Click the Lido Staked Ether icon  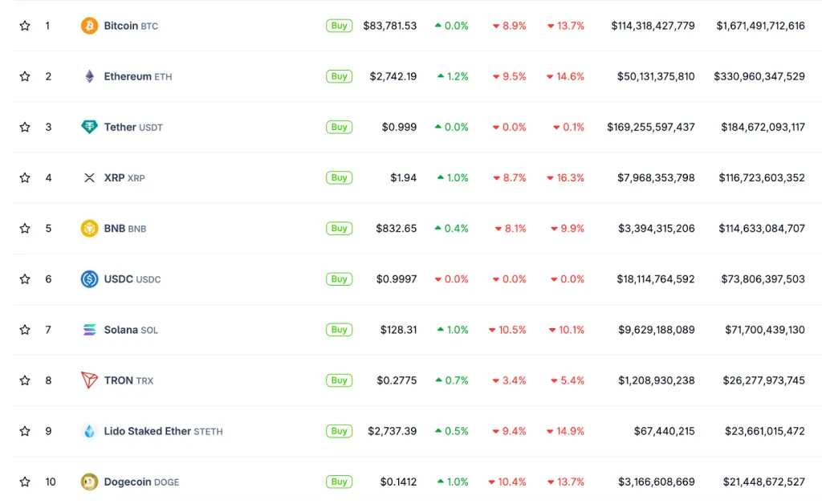pyautogui.click(x=89, y=431)
